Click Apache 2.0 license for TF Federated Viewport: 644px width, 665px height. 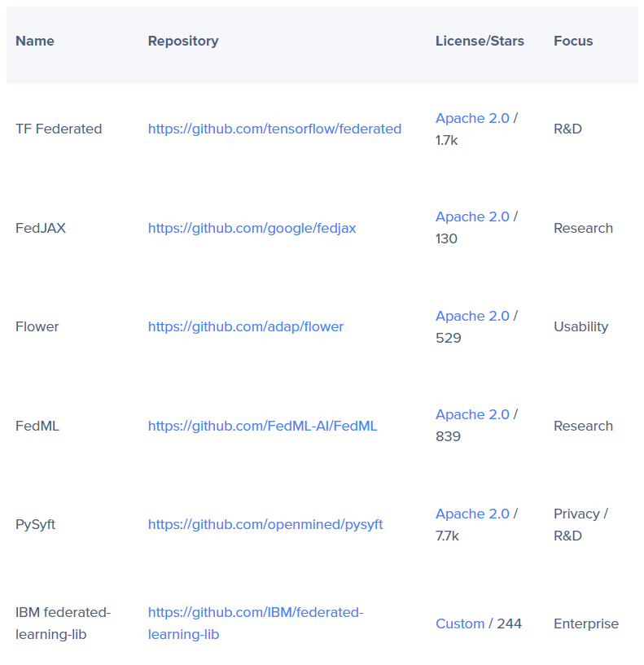pyautogui.click(x=472, y=118)
